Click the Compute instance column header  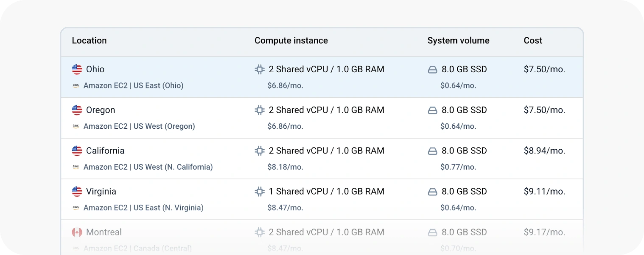pos(291,41)
